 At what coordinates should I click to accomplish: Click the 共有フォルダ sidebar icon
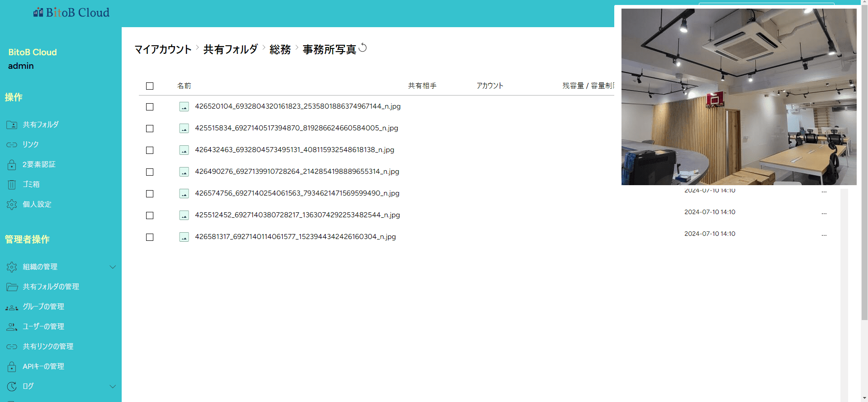(x=12, y=124)
